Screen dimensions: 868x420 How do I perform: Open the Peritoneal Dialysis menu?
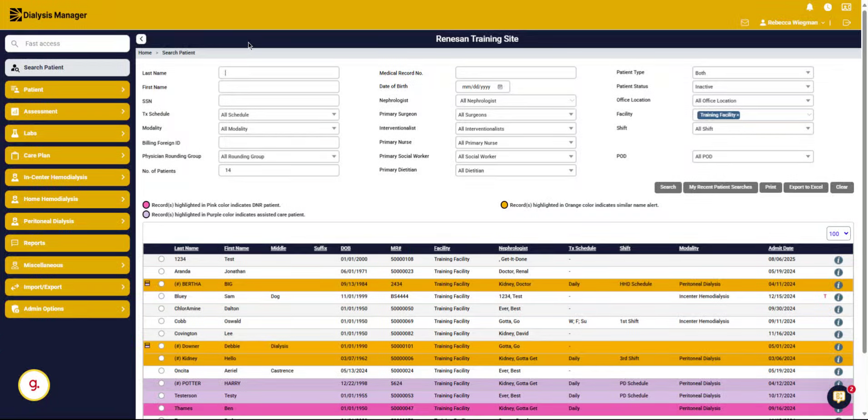[67, 221]
